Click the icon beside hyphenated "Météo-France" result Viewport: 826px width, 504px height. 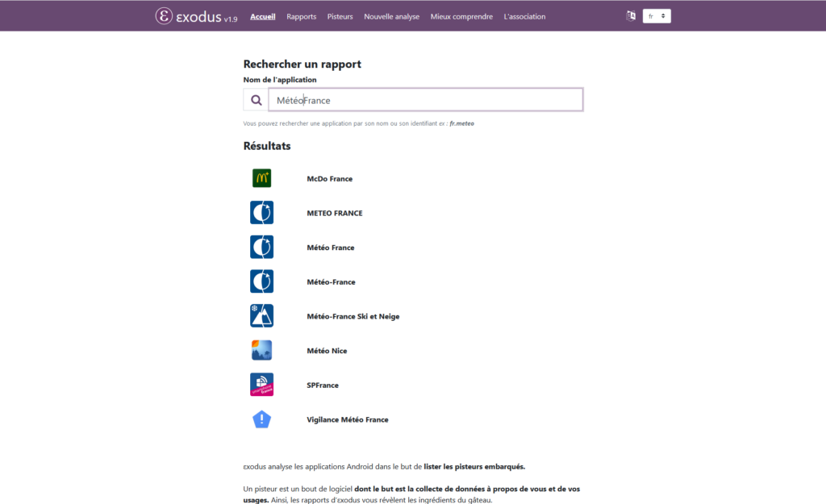coord(262,281)
